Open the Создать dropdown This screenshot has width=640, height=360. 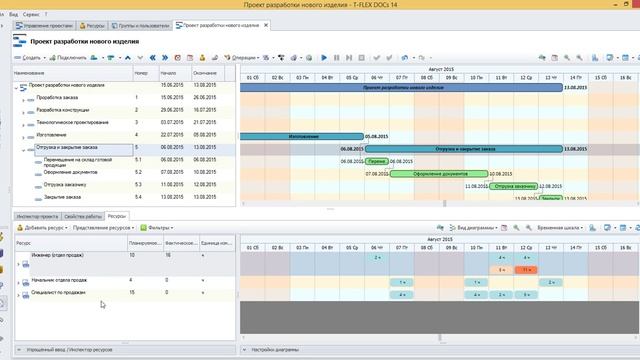30,58
